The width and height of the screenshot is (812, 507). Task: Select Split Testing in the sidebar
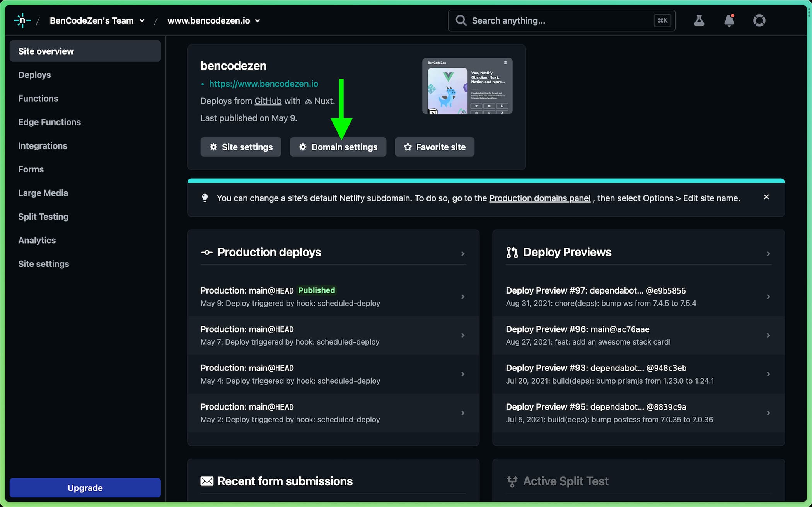point(43,217)
